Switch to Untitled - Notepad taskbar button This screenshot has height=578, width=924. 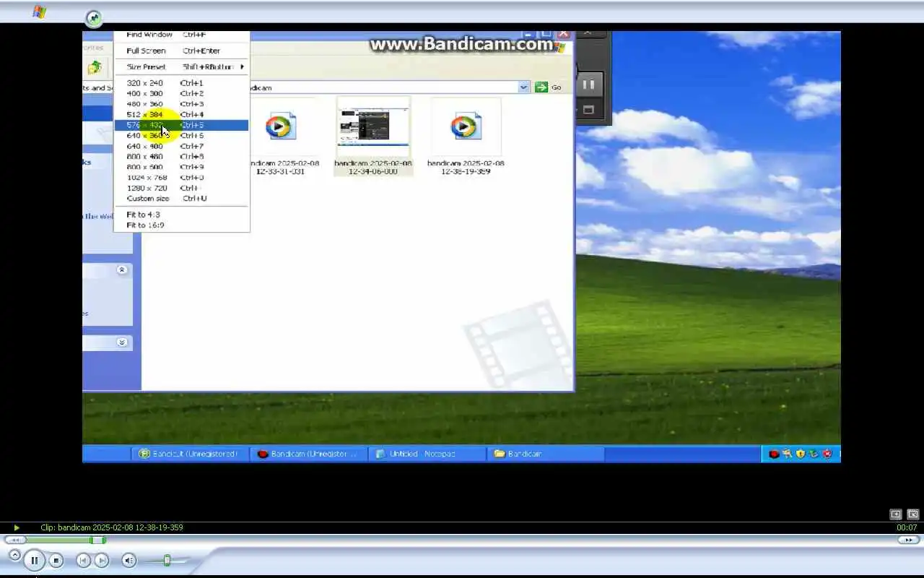426,454
